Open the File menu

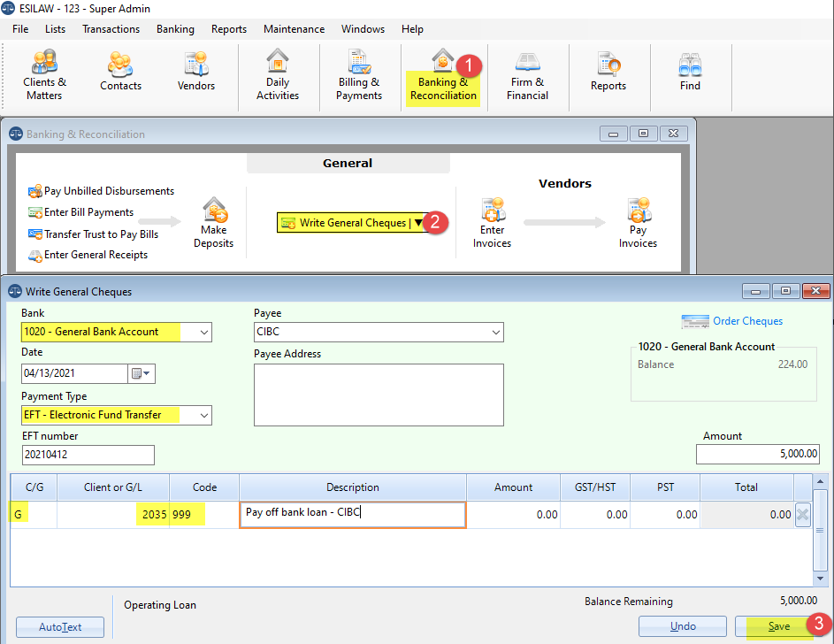(x=20, y=29)
